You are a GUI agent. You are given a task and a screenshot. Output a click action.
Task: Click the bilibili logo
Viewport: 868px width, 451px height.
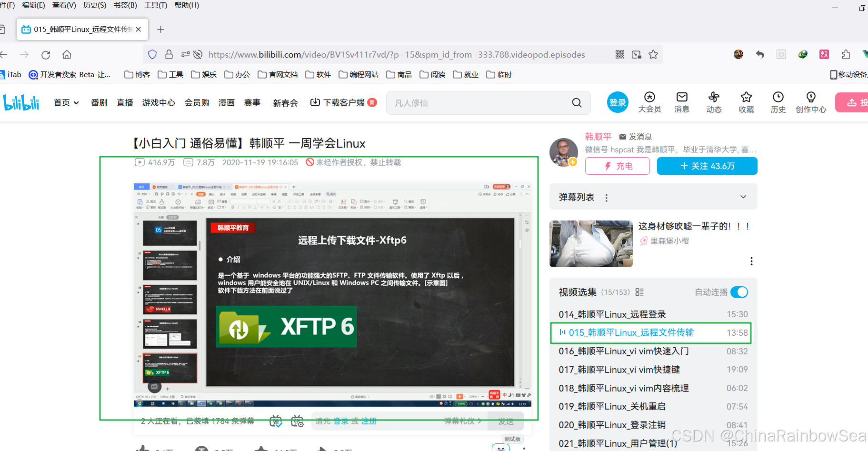coord(21,102)
